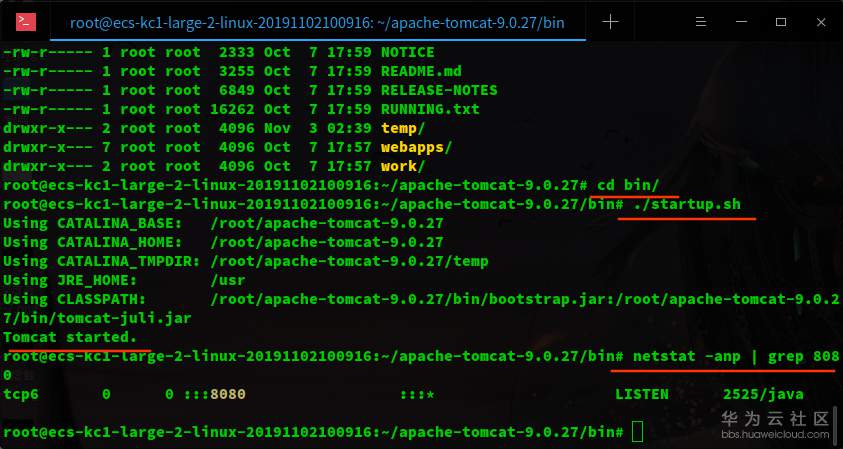Click the README.md file name
Screen dimensions: 843x449
[x=421, y=71]
